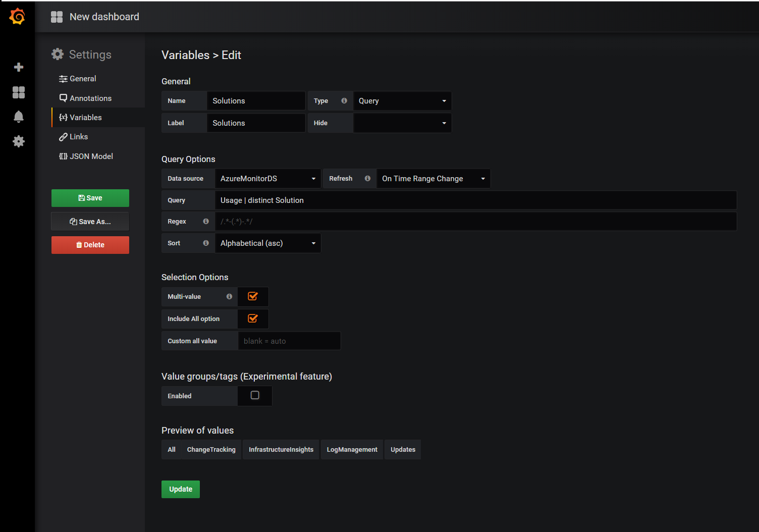759x532 pixels.
Task: Open the Dashboards grid icon in sidebar
Action: click(19, 92)
